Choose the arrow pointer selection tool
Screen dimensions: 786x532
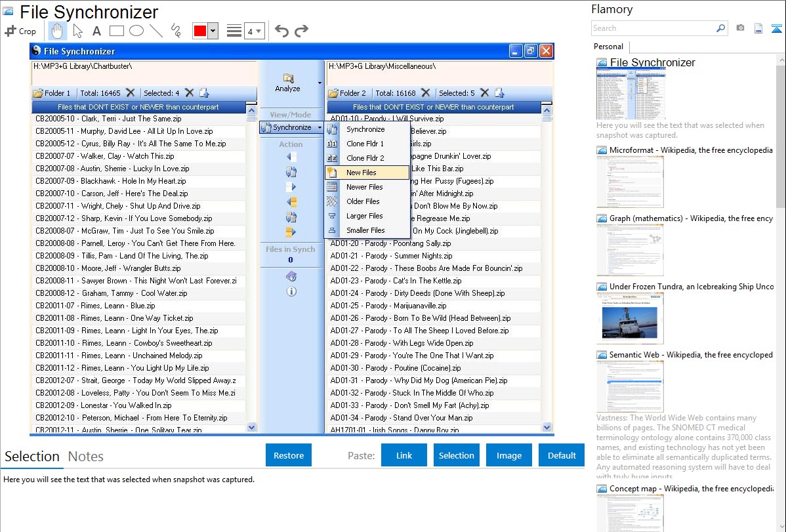pos(77,31)
